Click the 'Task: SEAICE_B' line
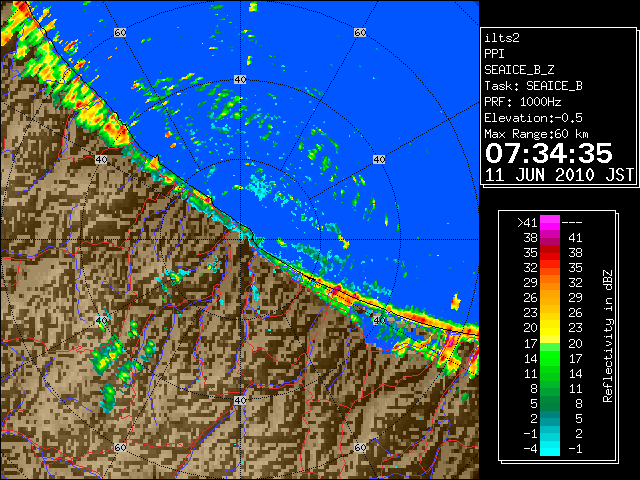 pyautogui.click(x=533, y=86)
